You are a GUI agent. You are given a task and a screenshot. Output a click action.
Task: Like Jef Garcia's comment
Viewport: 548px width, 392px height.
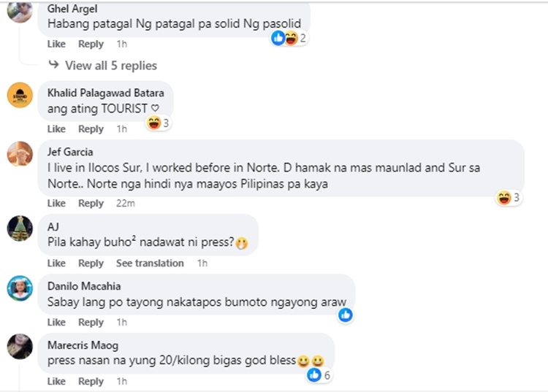(x=56, y=203)
